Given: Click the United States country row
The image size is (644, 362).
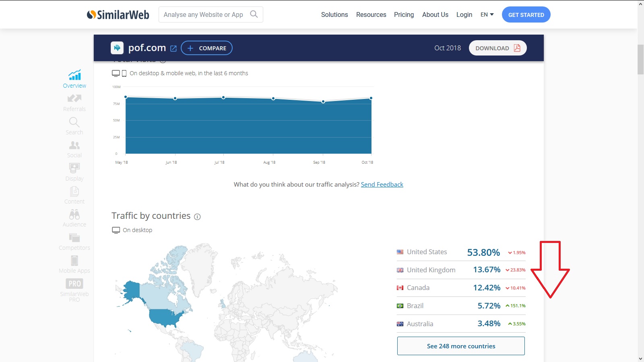Looking at the screenshot, I should 461,252.
